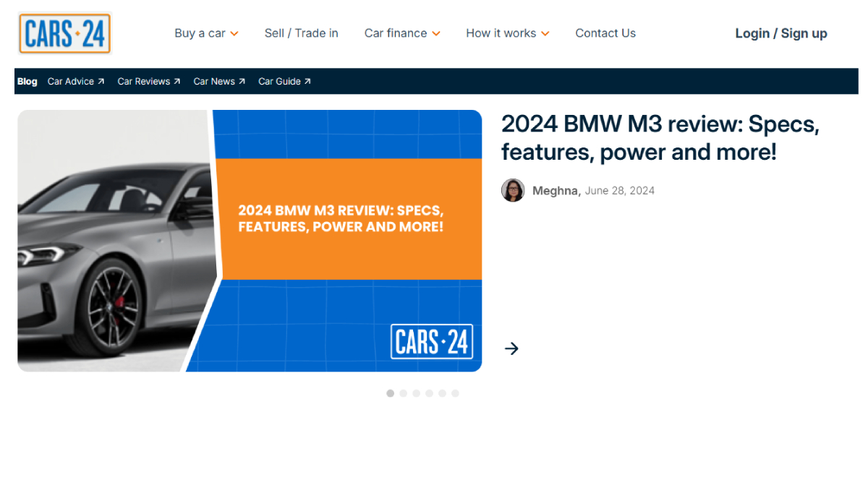Click the external-link arrow next to Car Guide
The image size is (868, 488).
[308, 81]
